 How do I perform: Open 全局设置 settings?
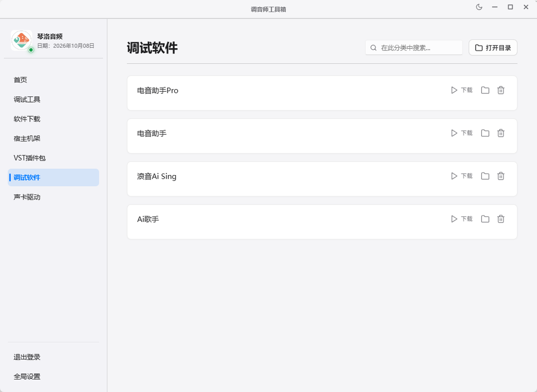(x=53, y=376)
